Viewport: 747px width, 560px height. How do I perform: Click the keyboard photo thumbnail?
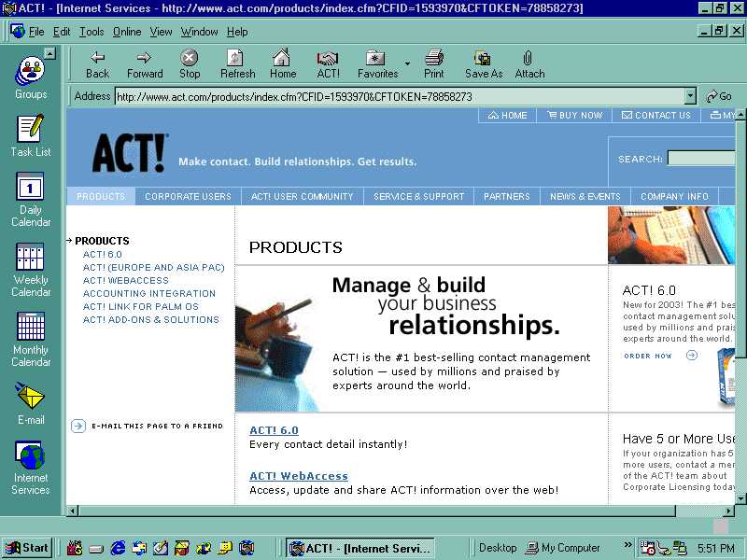click(671, 235)
